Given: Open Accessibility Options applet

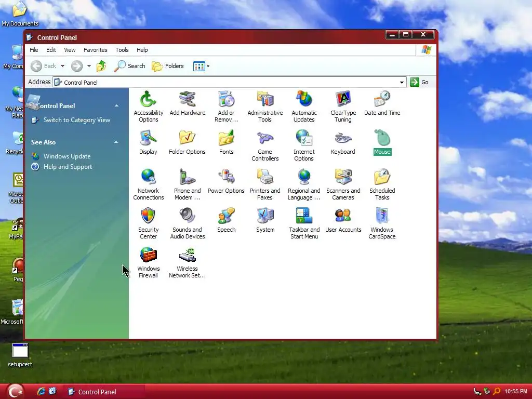Looking at the screenshot, I should pos(148,106).
